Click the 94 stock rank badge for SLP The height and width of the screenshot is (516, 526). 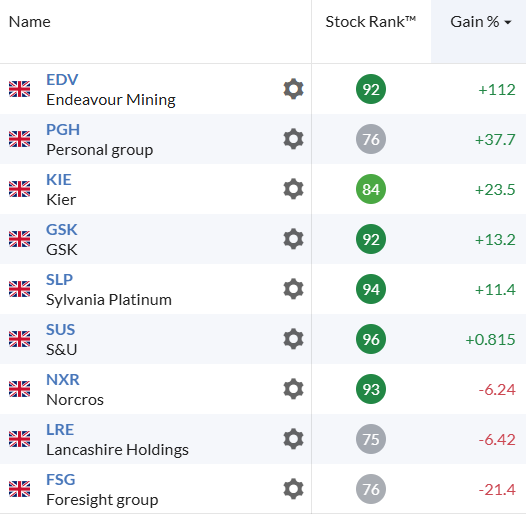coord(371,289)
